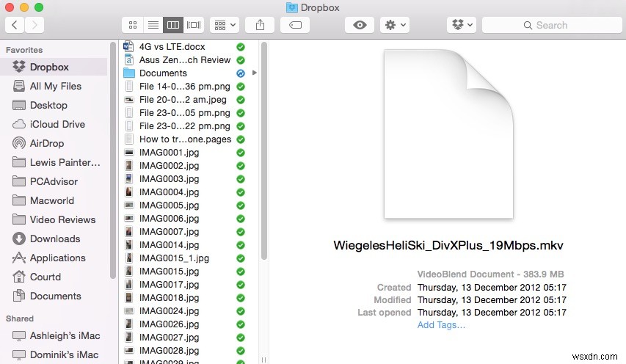626x364 pixels.
Task: Click the Applications icon in sidebar
Action: pyautogui.click(x=19, y=258)
